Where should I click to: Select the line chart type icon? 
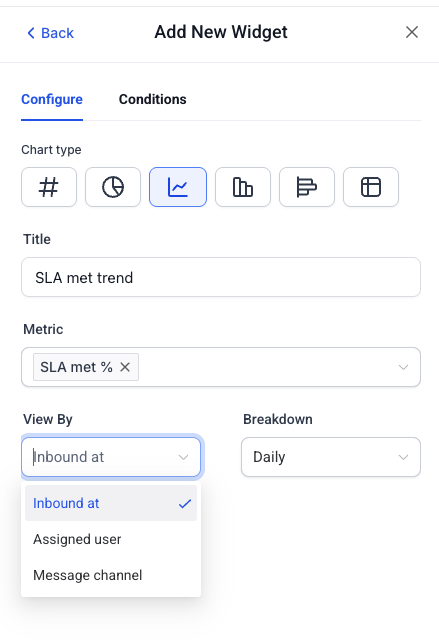[178, 187]
